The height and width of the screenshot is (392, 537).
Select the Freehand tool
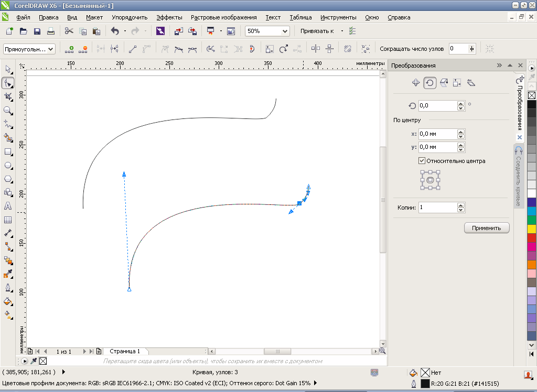8,124
